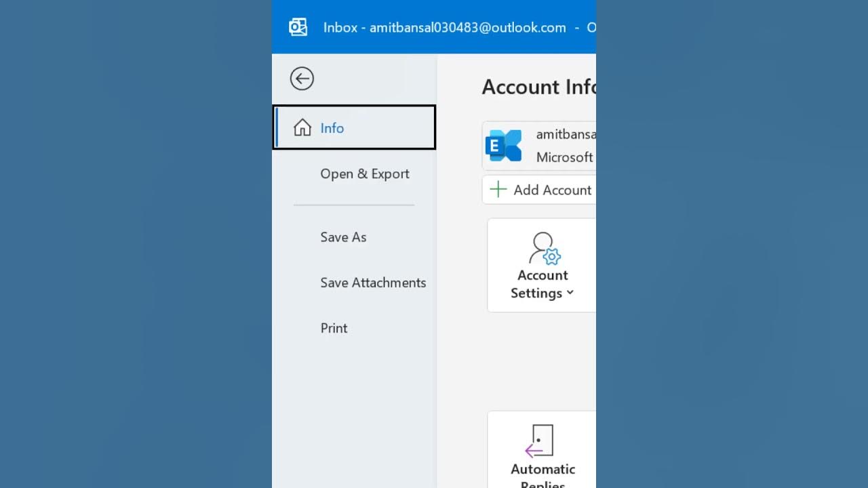Click the Inbox title bar text
This screenshot has height=488, width=868.
pos(444,27)
